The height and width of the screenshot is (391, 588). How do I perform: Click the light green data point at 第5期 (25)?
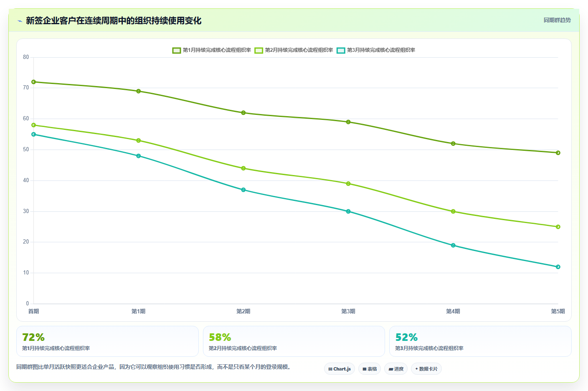pyautogui.click(x=558, y=227)
